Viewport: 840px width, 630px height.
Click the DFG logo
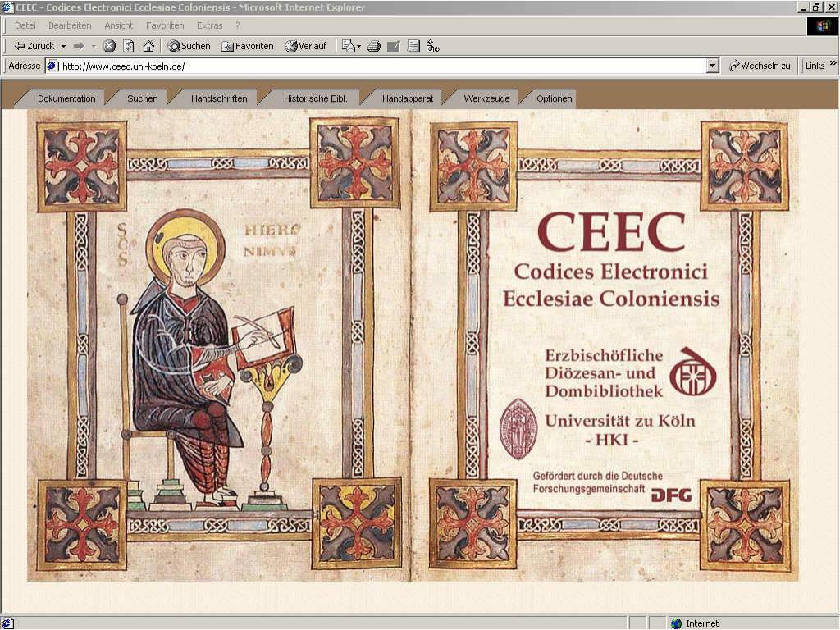671,495
